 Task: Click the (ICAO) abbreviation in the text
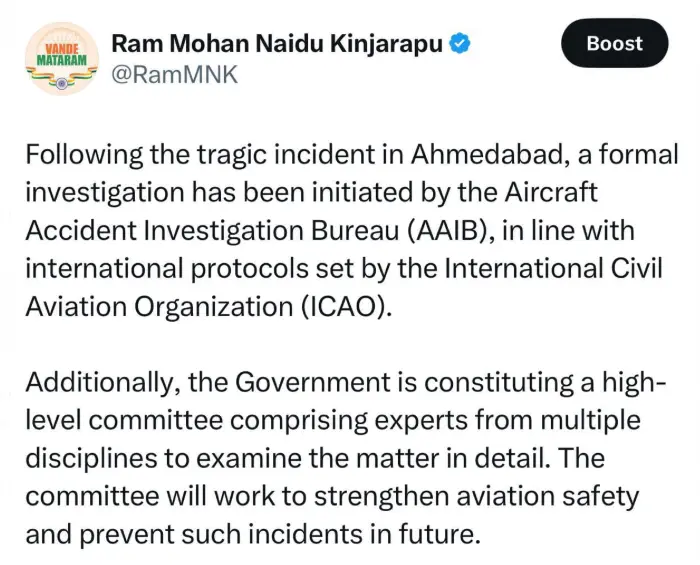pos(346,307)
